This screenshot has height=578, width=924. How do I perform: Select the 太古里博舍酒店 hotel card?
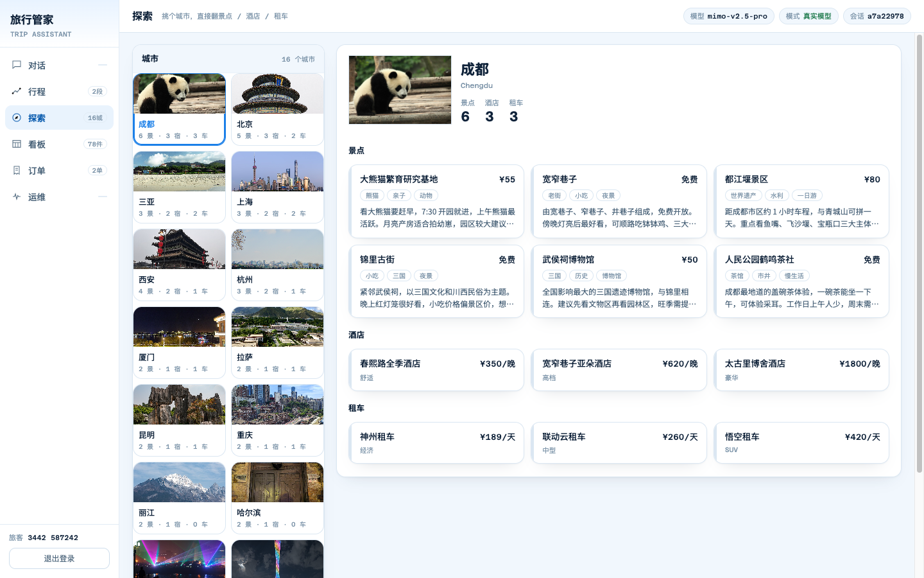click(802, 370)
